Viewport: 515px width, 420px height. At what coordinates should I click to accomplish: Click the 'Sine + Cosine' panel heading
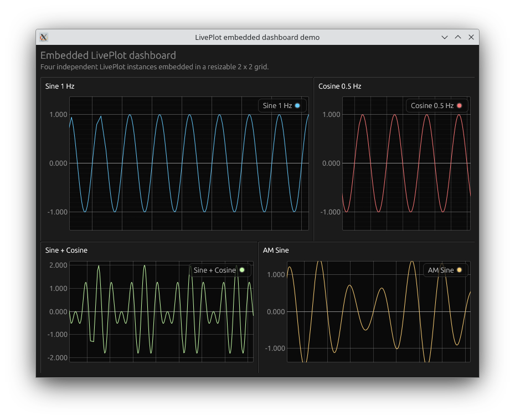[x=66, y=250]
